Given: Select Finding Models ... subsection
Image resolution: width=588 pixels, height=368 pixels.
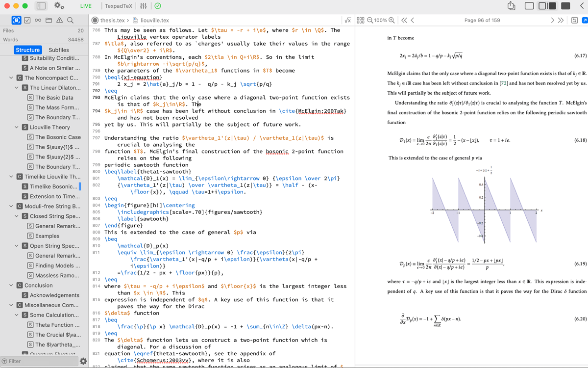Looking at the screenshot, I should (54, 265).
